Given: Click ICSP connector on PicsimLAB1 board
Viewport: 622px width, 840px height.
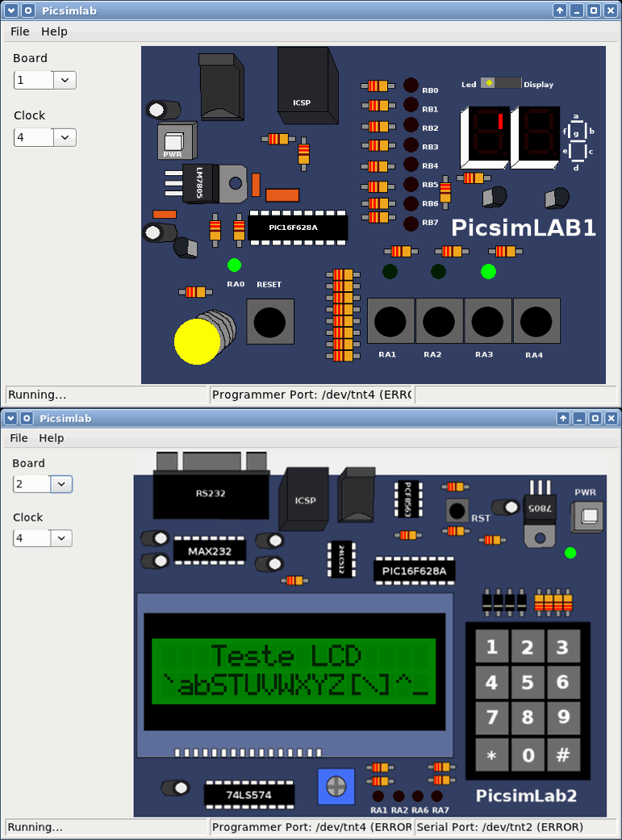Looking at the screenshot, I should click(x=307, y=86).
